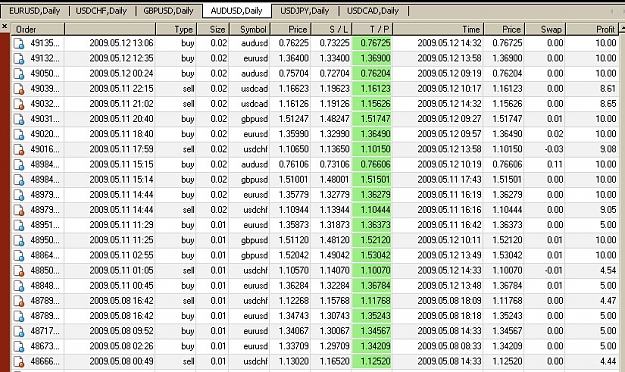Switch to the EURUSD,Daily chart tab
Viewport: 625px width, 372px height.
tap(34, 11)
